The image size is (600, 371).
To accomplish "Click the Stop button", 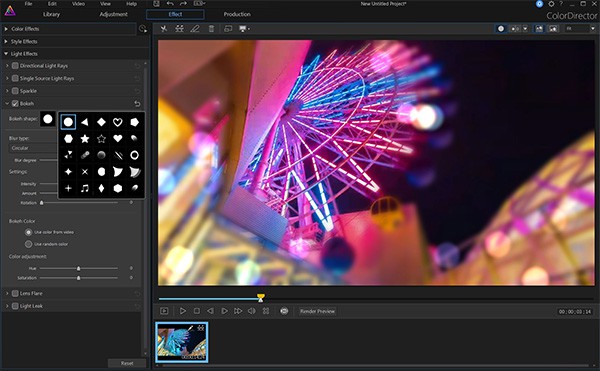I will coord(197,311).
